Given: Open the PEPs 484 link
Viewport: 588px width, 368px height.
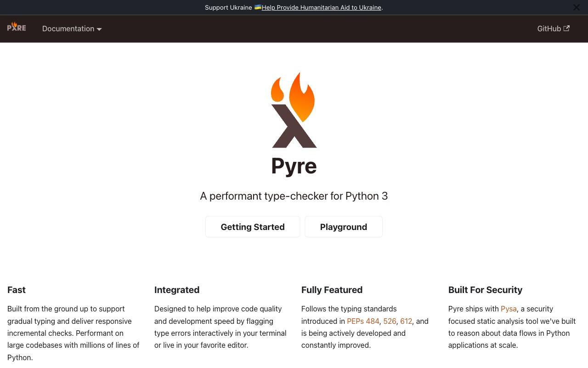Looking at the screenshot, I should tap(363, 321).
